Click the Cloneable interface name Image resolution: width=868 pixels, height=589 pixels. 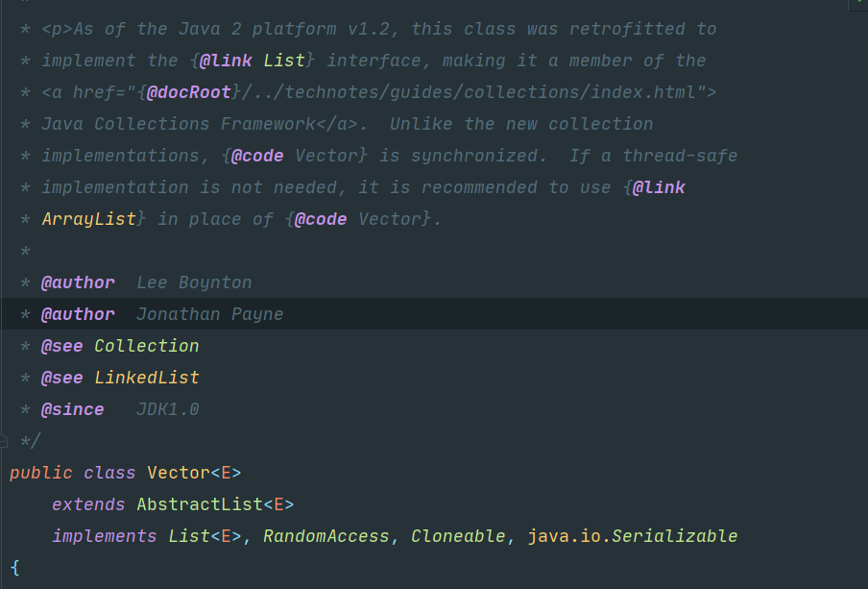(458, 536)
